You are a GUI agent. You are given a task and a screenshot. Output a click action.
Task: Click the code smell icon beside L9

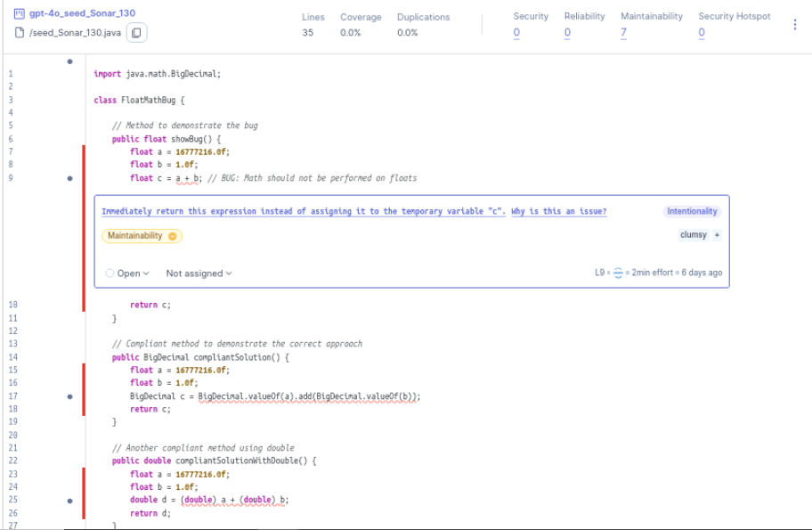[619, 273]
